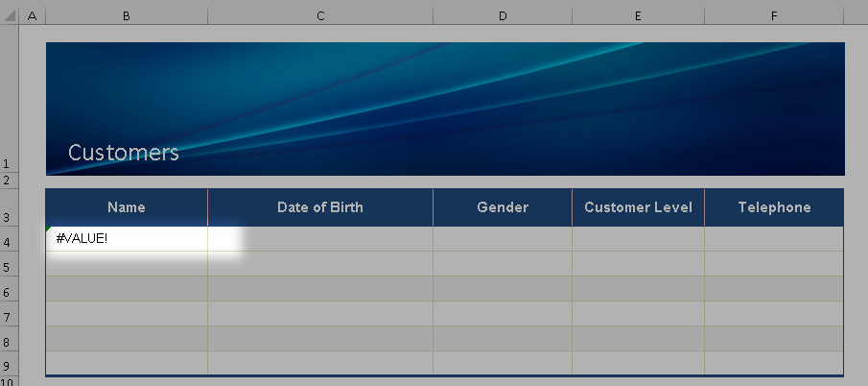868x386 pixels.
Task: Select column A header
Action: point(33,16)
